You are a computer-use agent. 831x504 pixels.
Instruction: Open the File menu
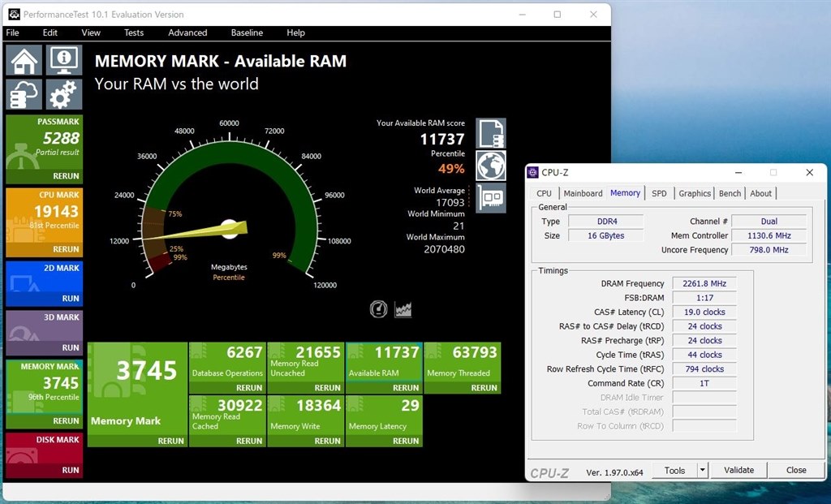[x=13, y=32]
